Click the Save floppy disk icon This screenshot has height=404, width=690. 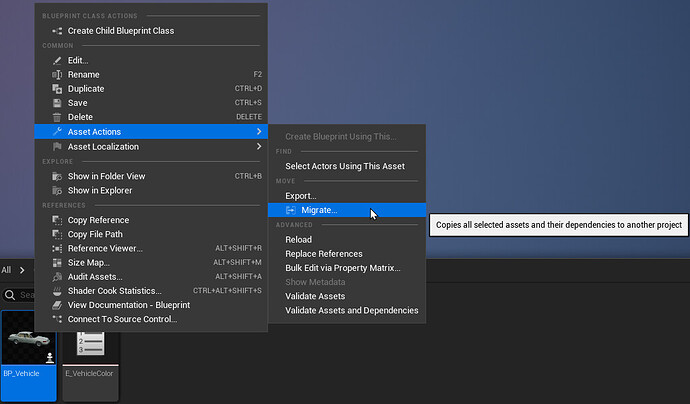point(56,103)
